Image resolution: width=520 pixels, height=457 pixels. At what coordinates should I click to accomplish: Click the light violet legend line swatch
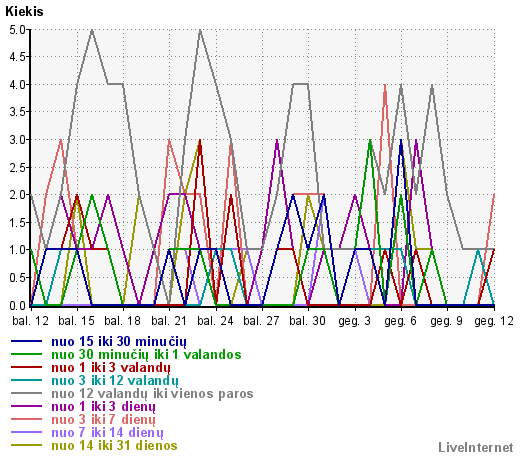(27, 432)
